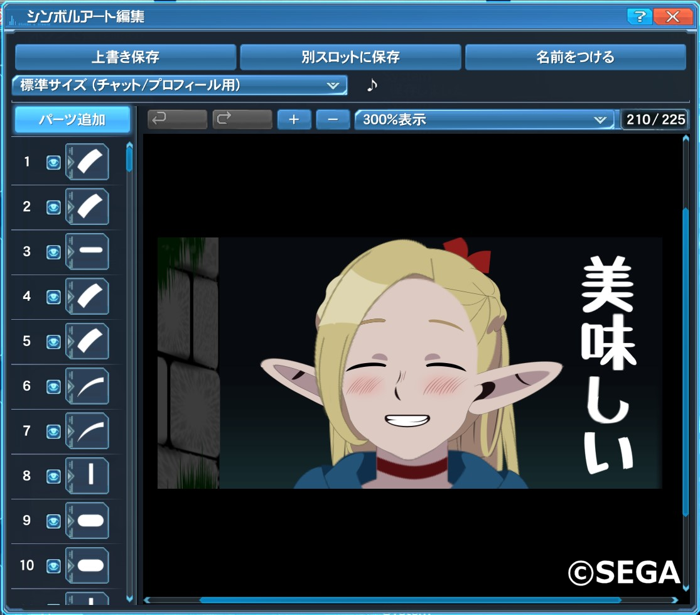The width and height of the screenshot is (700, 615).
Task: Zoom out with the minus button
Action: click(x=333, y=119)
